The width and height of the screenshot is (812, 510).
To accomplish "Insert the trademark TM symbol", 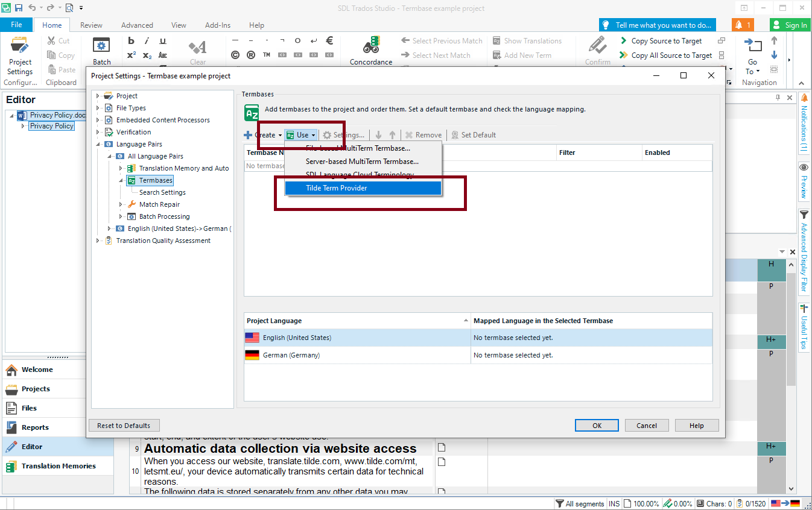I will 267,55.
